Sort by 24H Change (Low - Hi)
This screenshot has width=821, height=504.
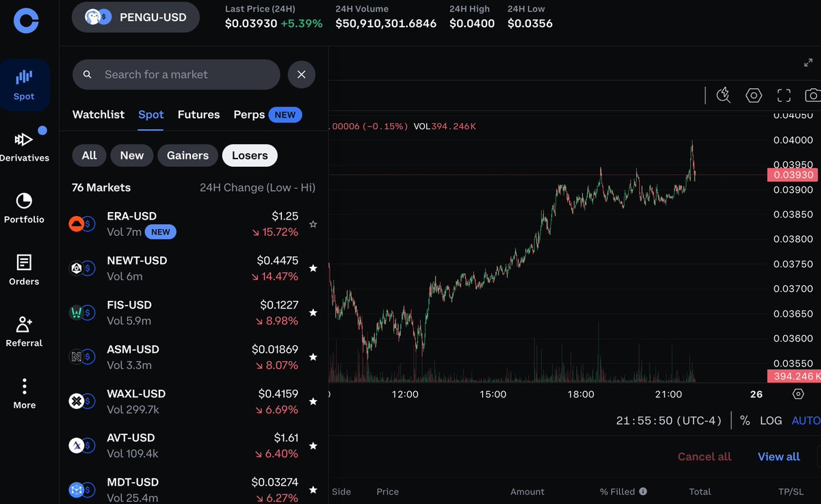(257, 187)
